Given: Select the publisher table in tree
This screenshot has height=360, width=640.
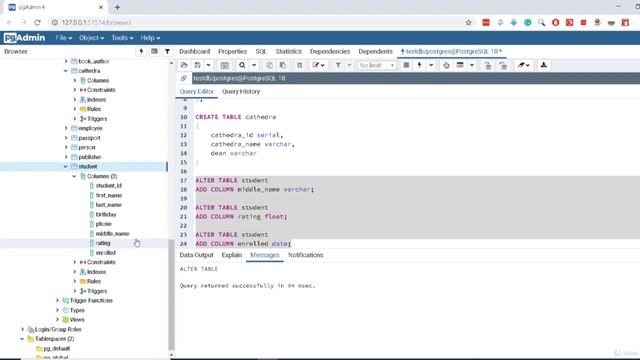Looking at the screenshot, I should pyautogui.click(x=90, y=157).
